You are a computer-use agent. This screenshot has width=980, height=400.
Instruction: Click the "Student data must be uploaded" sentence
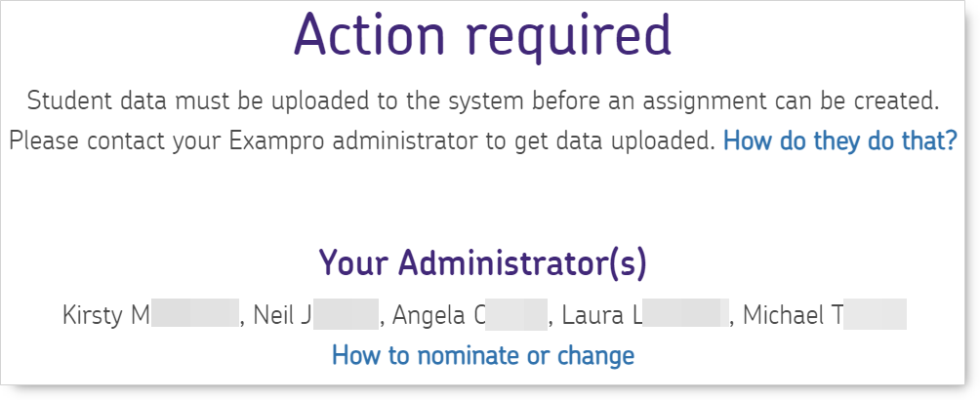(x=482, y=100)
